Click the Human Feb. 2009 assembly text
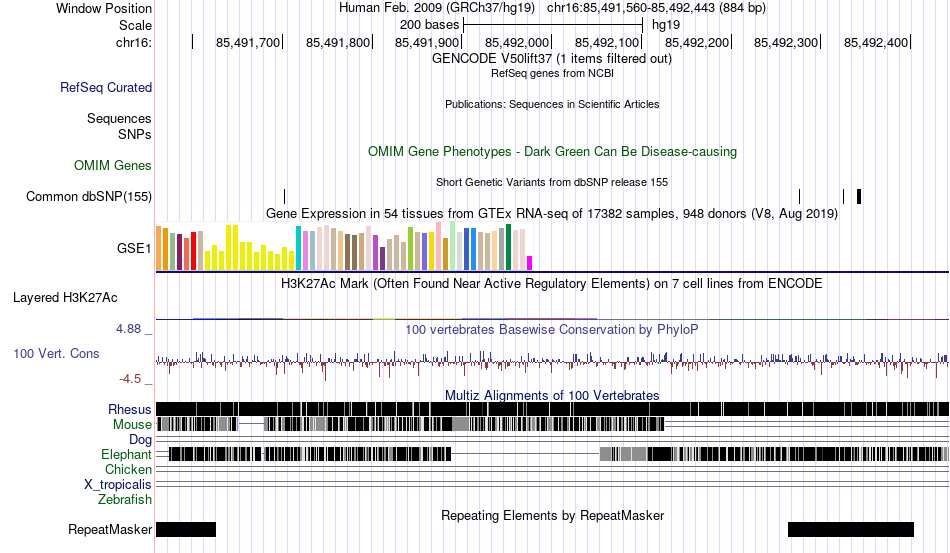950x553 pixels. (437, 8)
